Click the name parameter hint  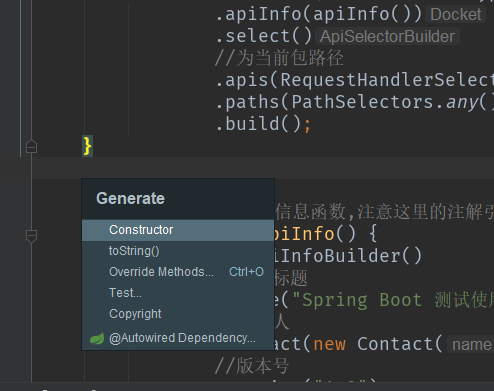(471, 345)
